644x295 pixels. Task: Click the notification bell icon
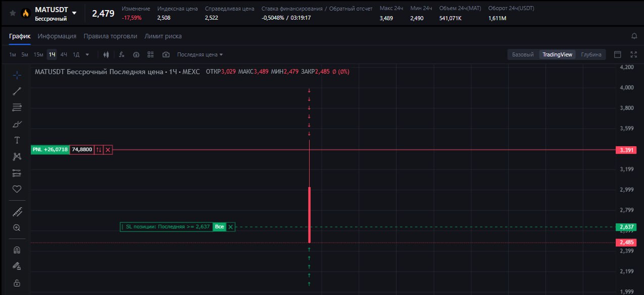(x=634, y=36)
